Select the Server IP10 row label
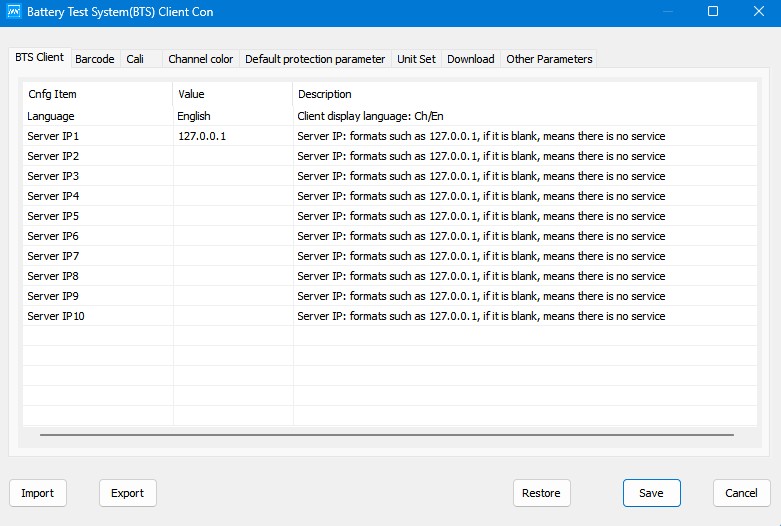 click(56, 316)
